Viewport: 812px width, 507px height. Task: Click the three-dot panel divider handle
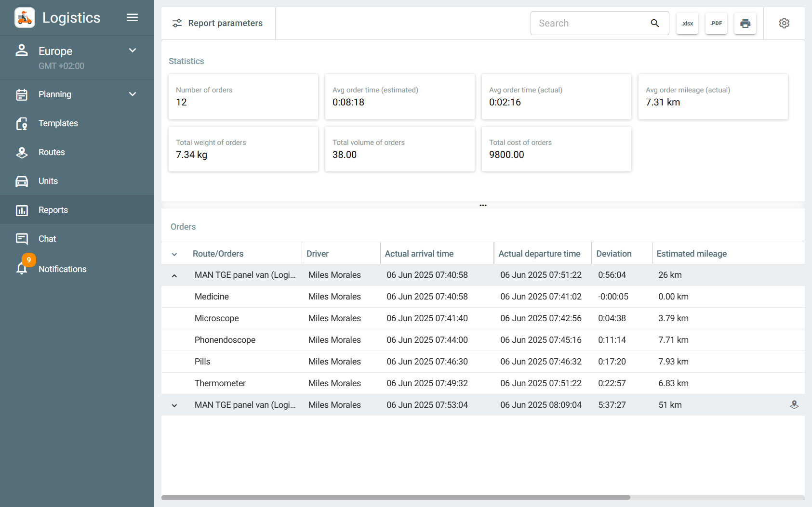(x=483, y=205)
